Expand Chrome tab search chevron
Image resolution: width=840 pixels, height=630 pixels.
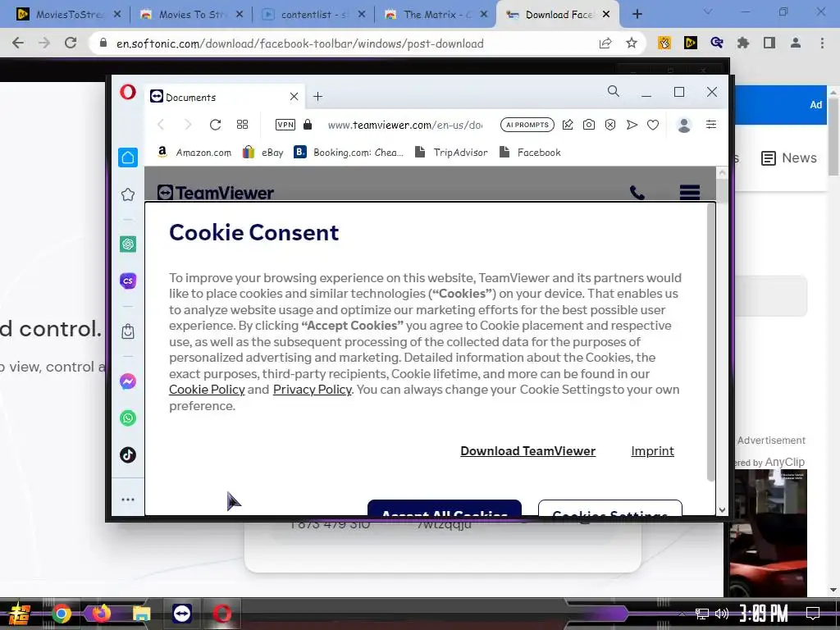click(x=708, y=11)
